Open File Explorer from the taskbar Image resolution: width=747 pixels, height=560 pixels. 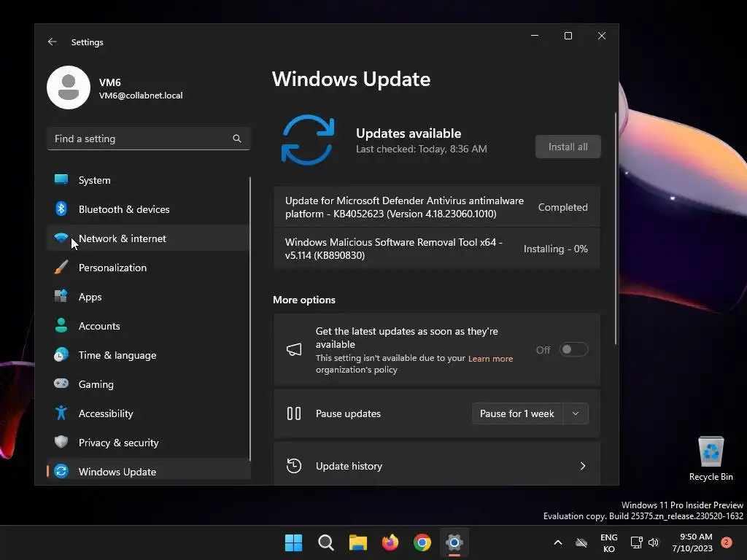pyautogui.click(x=357, y=542)
